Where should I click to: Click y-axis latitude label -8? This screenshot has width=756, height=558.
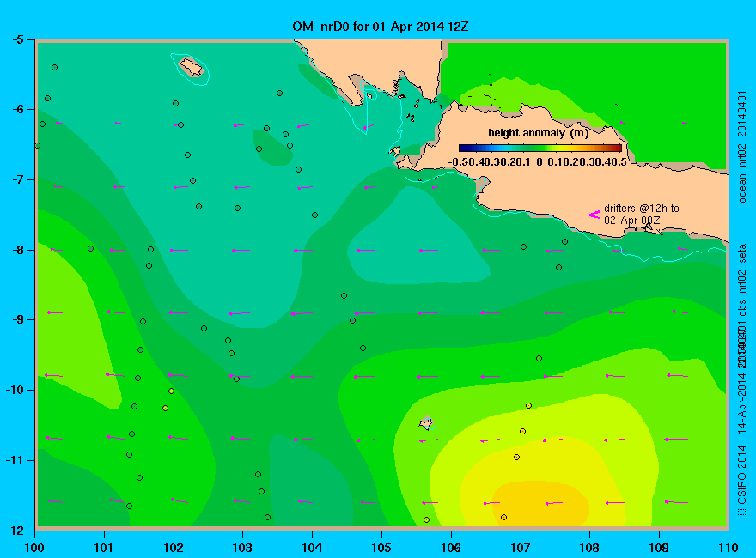click(17, 250)
